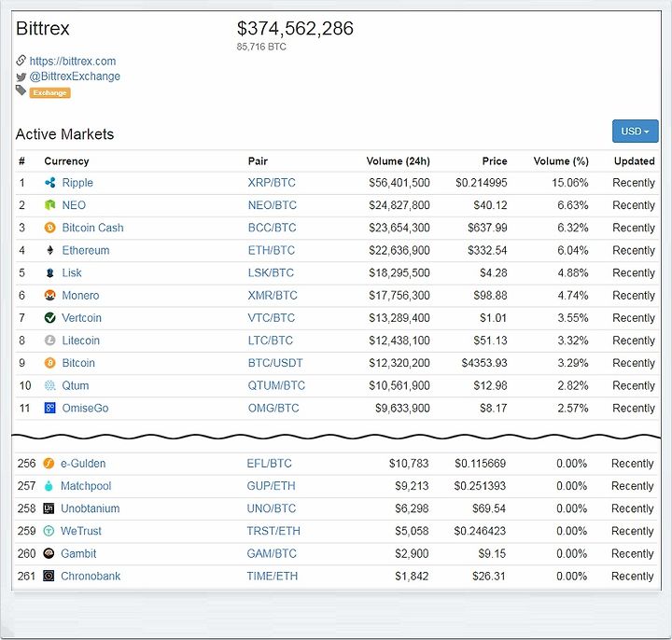Click the Vertcoin checkmark icon
The width and height of the screenshot is (672, 640).
point(49,318)
